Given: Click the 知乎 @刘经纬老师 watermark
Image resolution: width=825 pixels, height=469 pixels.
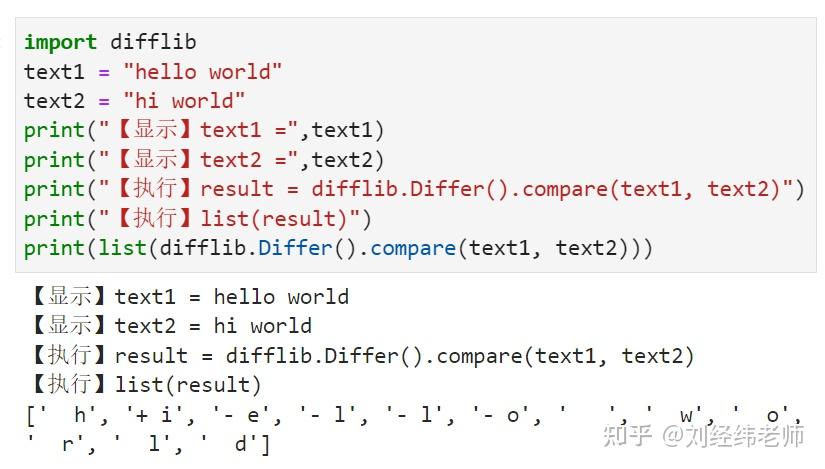Looking at the screenshot, I should [703, 435].
